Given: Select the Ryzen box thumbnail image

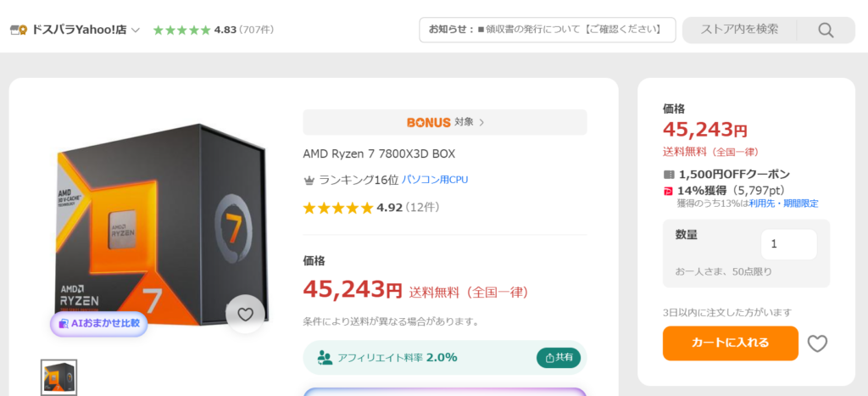Looking at the screenshot, I should [58, 377].
